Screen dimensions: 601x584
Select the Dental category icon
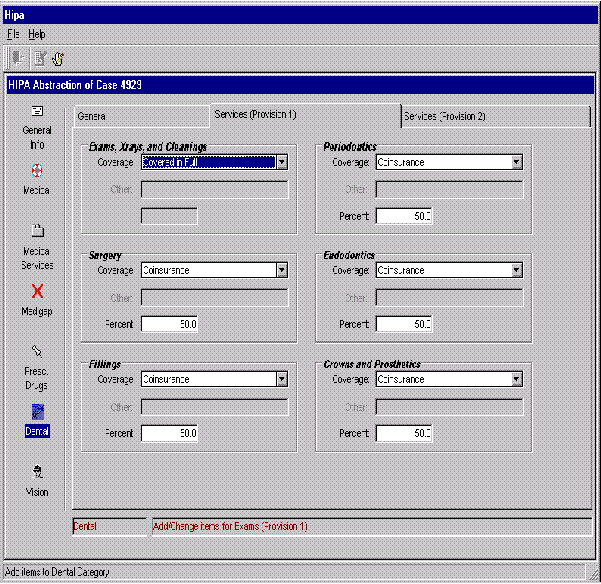click(37, 412)
